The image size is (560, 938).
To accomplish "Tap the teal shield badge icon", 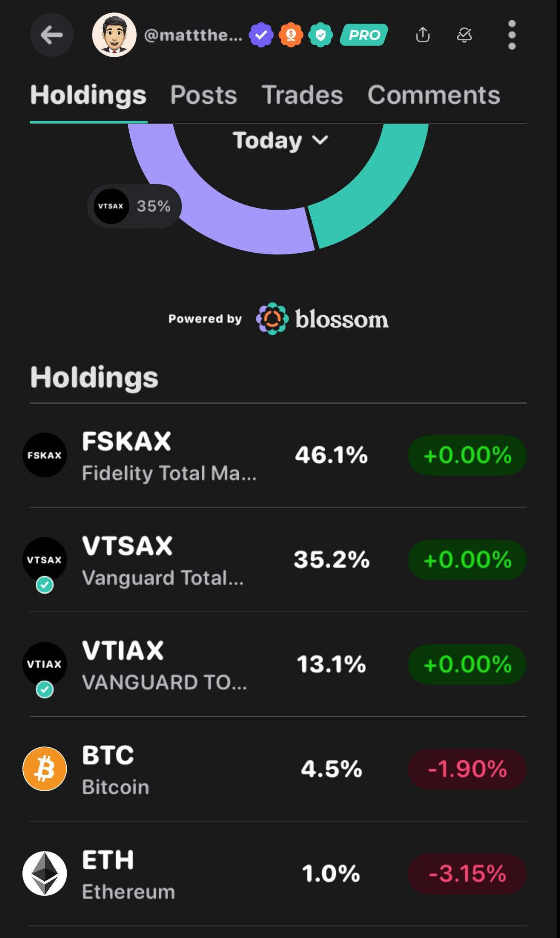I will (320, 35).
